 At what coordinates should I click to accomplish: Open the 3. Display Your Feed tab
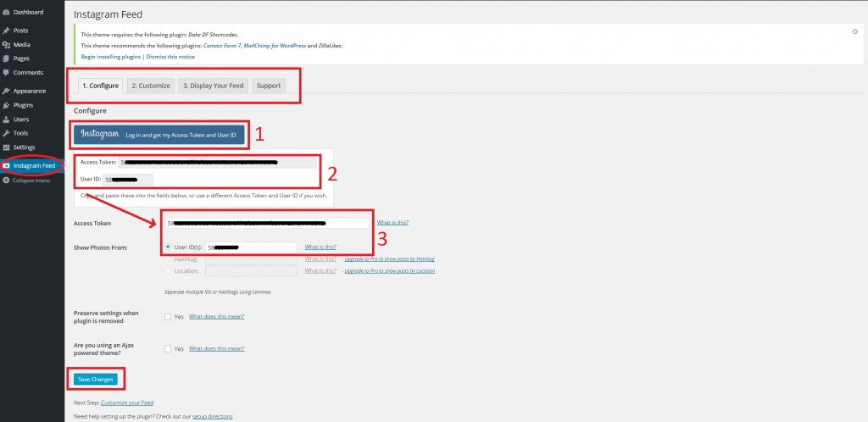coord(213,86)
